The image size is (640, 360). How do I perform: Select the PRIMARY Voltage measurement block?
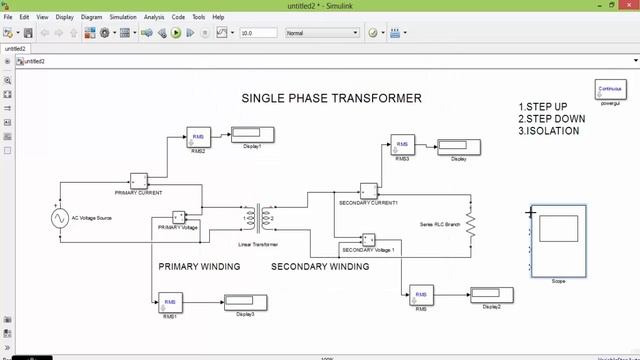(178, 217)
